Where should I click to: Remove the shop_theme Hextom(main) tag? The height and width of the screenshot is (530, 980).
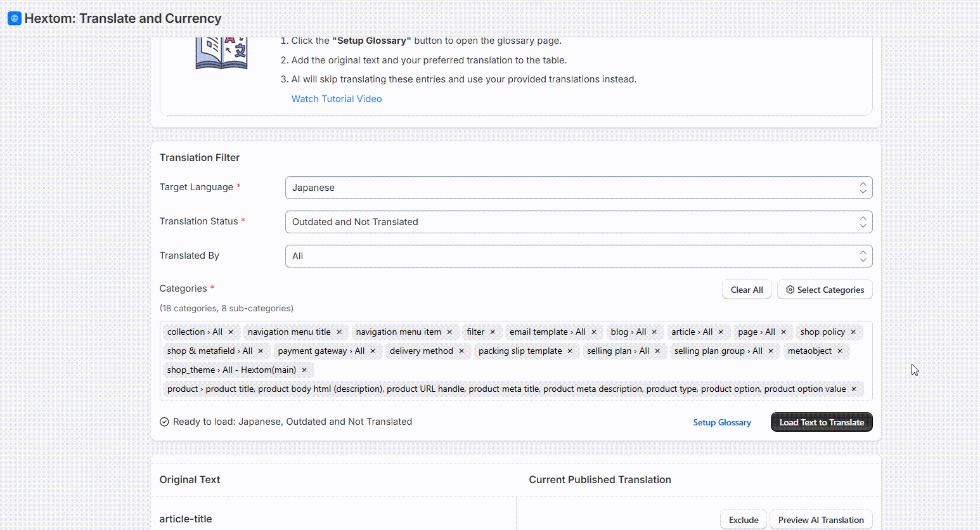coord(304,370)
